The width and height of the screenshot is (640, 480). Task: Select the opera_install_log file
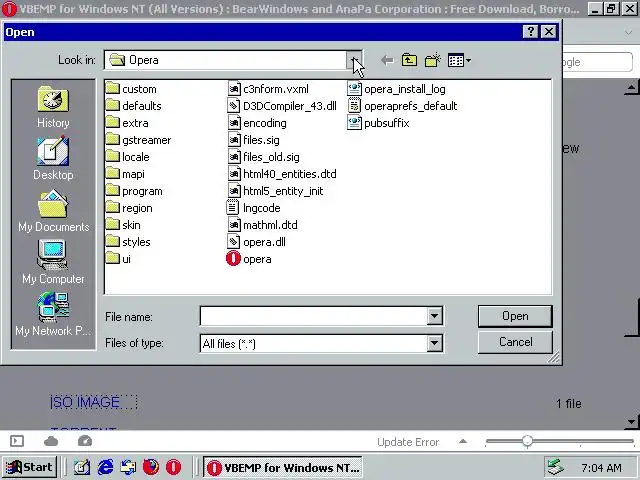click(x=397, y=89)
